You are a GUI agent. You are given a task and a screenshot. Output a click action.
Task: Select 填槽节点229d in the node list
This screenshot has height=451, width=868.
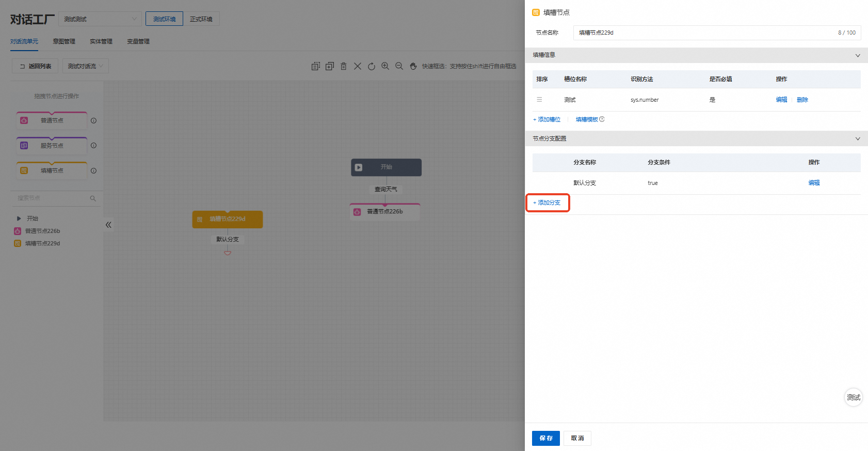pos(42,243)
